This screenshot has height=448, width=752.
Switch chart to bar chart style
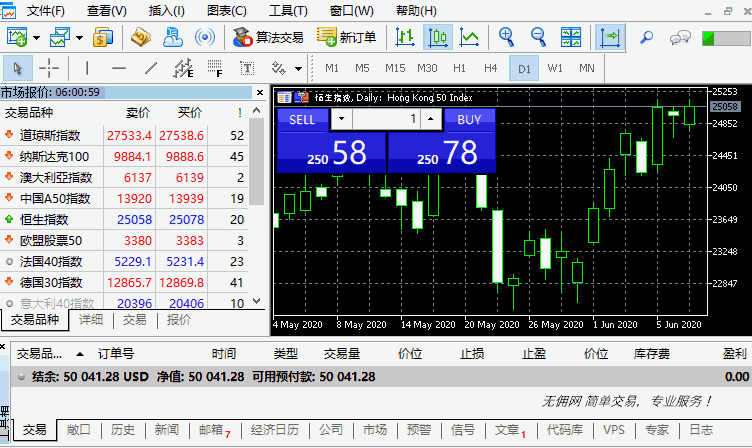[405, 38]
